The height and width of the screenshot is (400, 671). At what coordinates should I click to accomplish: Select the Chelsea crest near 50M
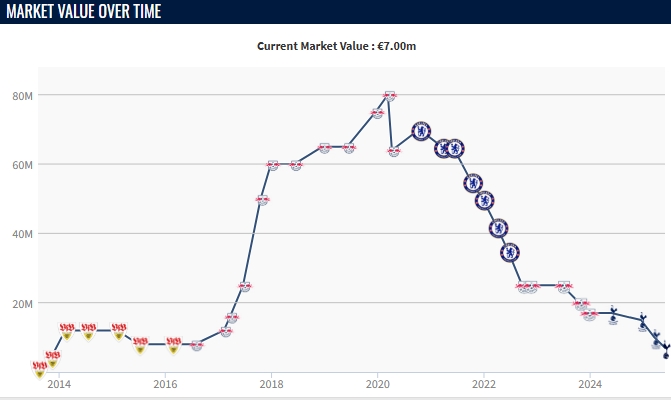click(x=485, y=200)
